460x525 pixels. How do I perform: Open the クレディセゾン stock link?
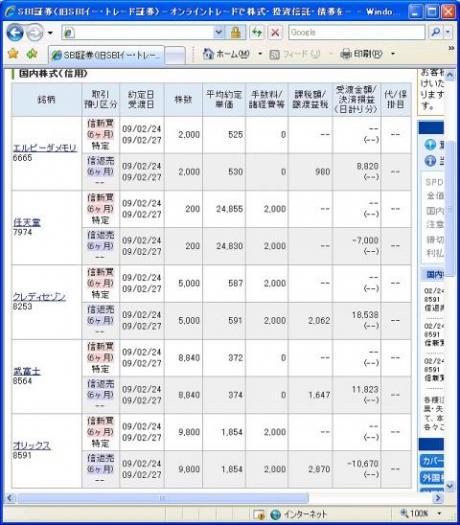(x=39, y=296)
